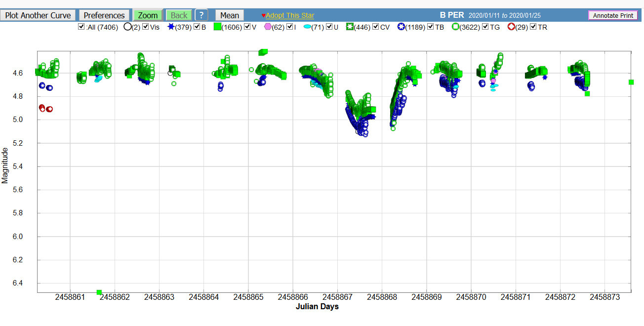The image size is (644, 326).
Task: Activate the Zoom button
Action: point(148,15)
